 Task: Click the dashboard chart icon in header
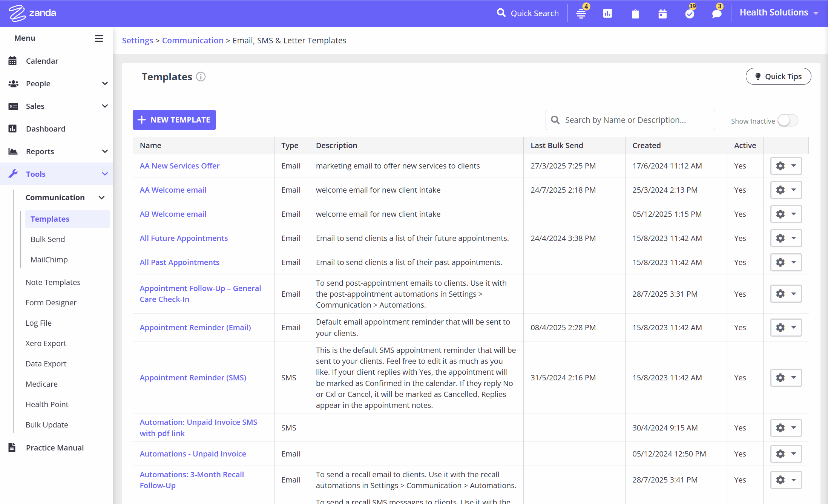pyautogui.click(x=607, y=14)
